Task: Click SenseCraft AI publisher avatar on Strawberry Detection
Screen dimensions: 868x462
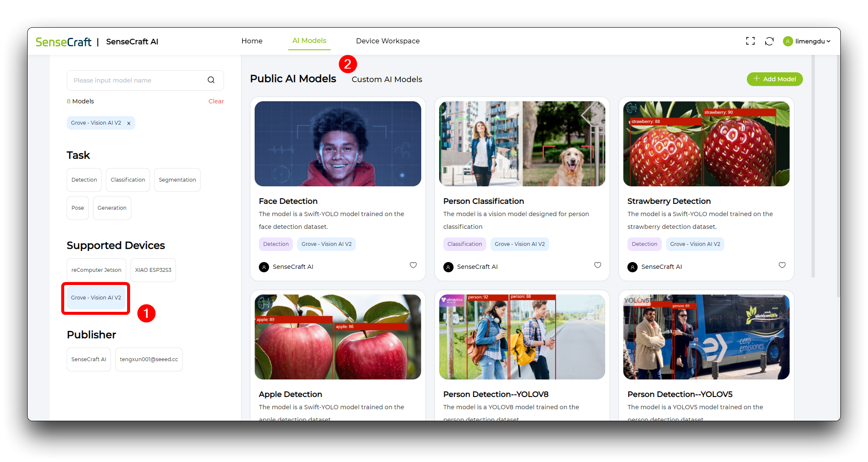Action: (633, 267)
